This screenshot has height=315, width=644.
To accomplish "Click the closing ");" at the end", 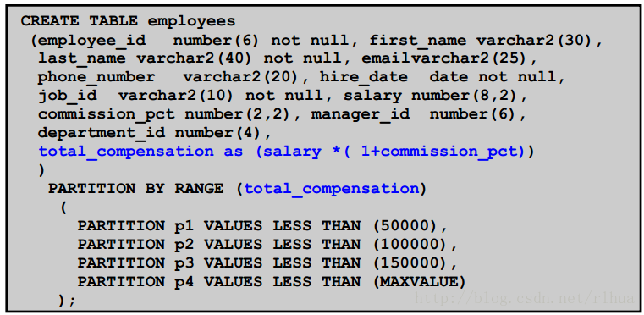I will click(x=68, y=301).
